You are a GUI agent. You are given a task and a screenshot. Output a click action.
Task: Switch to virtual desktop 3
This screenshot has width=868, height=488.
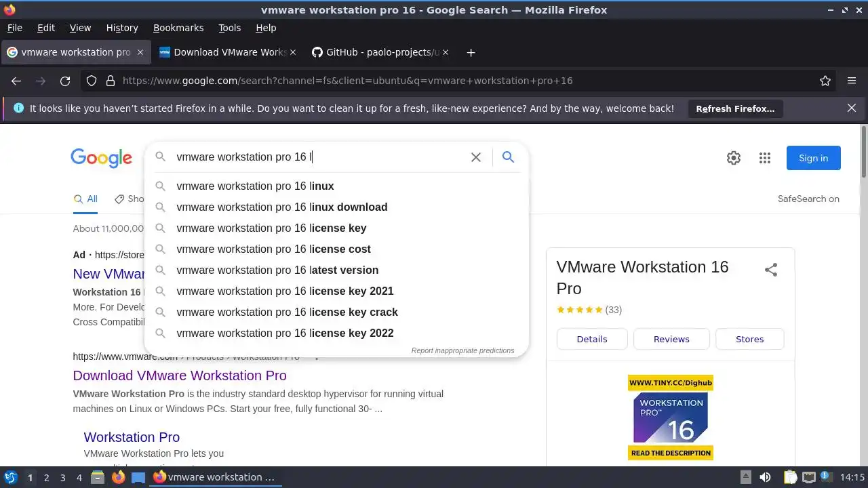point(62,478)
